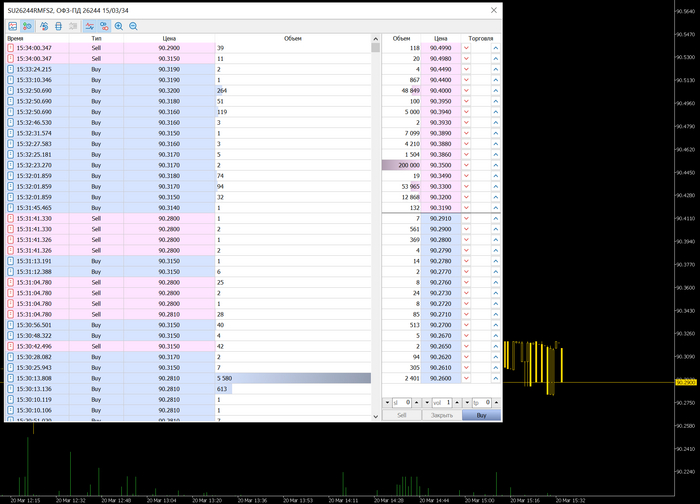This screenshot has height=504, width=700.
Task: Toggle the tick chart panel toolbar icon
Action: coord(12,26)
